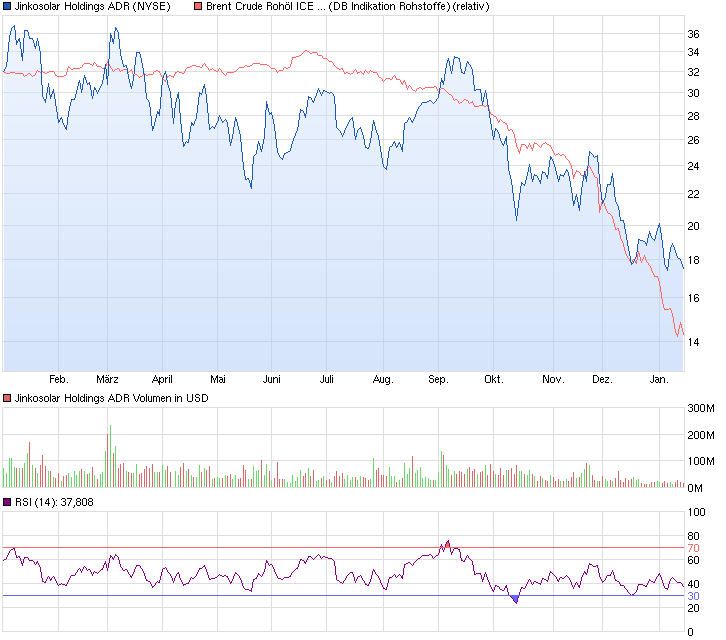The image size is (726, 640).
Task: Click the 'Juli' month axis label
Action: [x=326, y=379]
